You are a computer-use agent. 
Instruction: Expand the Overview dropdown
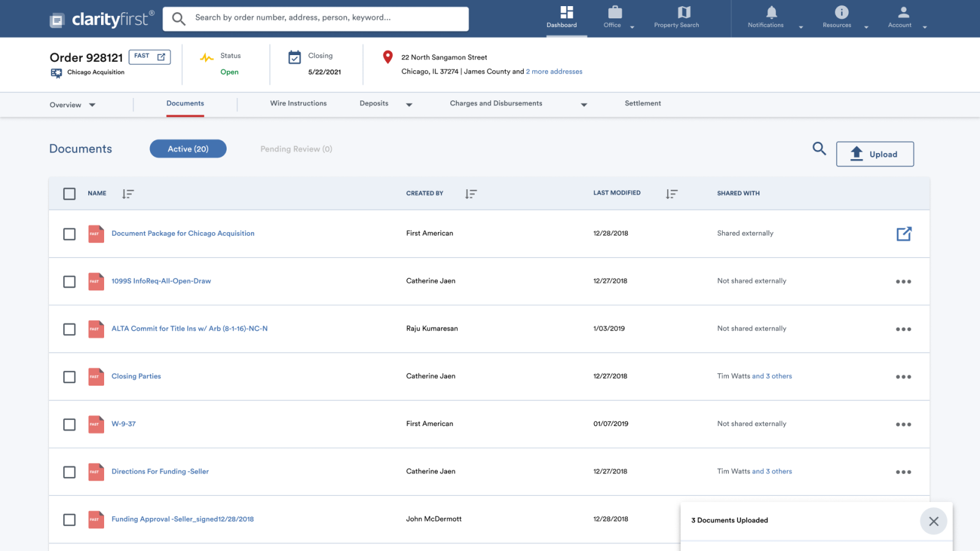[x=92, y=105]
